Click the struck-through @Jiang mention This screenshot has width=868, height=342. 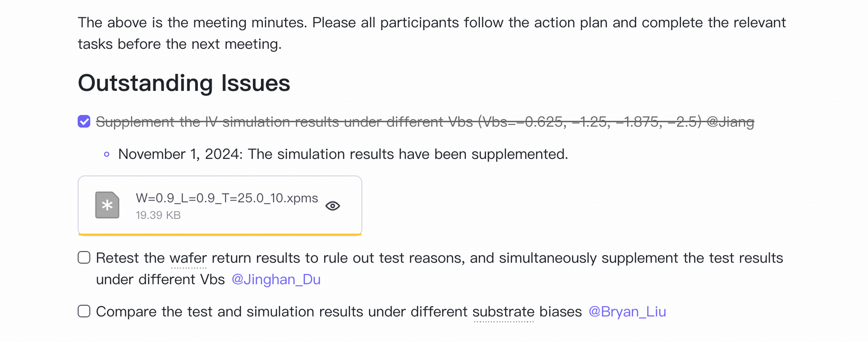coord(730,122)
